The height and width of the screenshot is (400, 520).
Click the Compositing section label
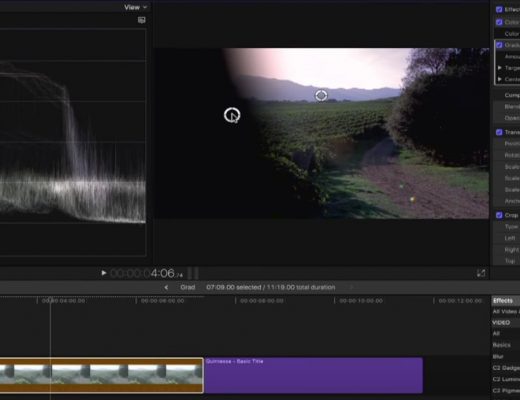(x=512, y=95)
